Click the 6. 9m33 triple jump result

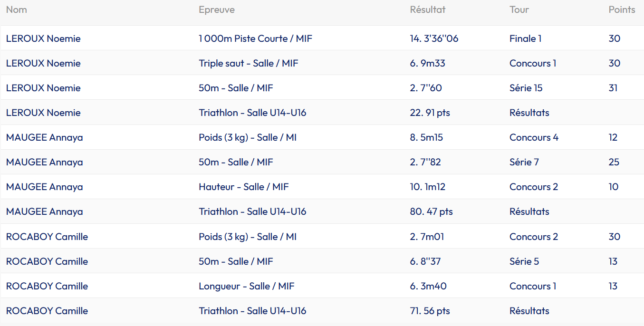click(x=427, y=64)
